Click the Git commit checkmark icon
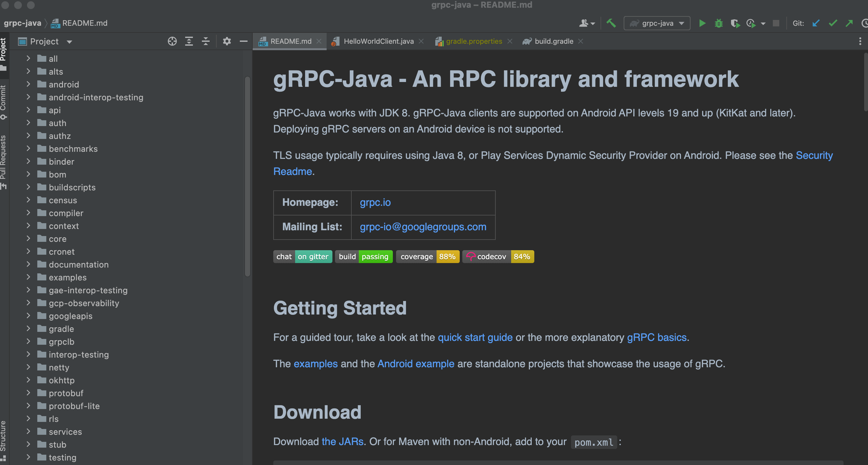The height and width of the screenshot is (465, 868). [x=834, y=23]
